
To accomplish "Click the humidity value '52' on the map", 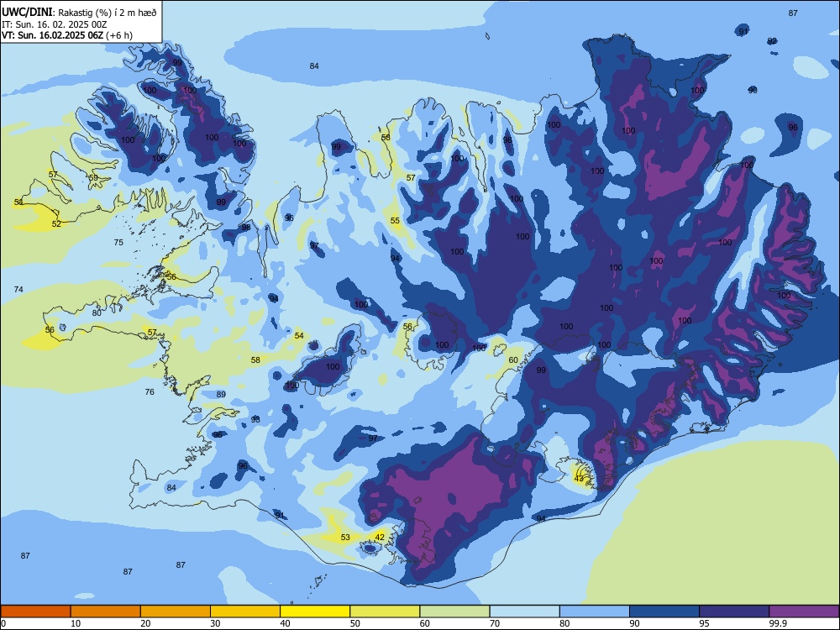I will pos(57,224).
